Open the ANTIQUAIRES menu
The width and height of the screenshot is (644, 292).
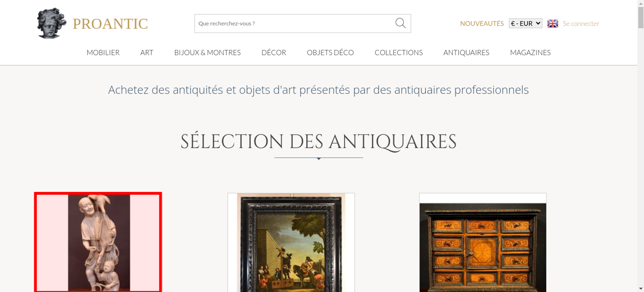466,52
